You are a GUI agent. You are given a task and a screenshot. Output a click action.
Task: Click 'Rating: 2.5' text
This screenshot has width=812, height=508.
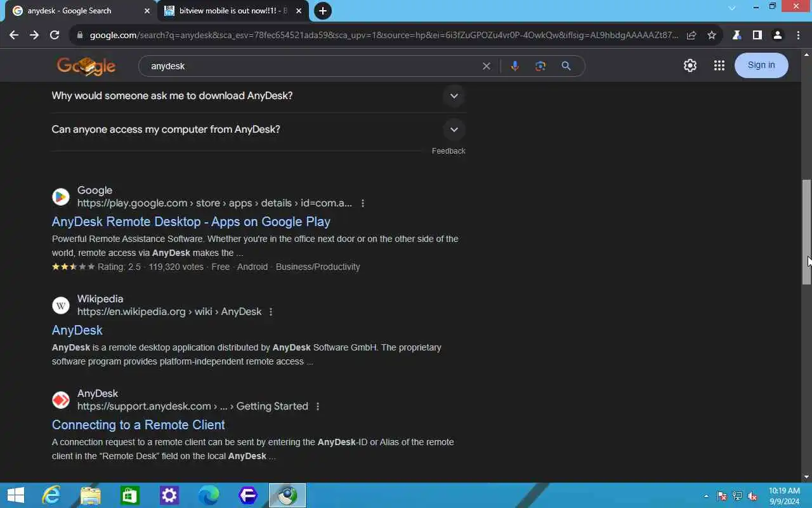(x=119, y=267)
